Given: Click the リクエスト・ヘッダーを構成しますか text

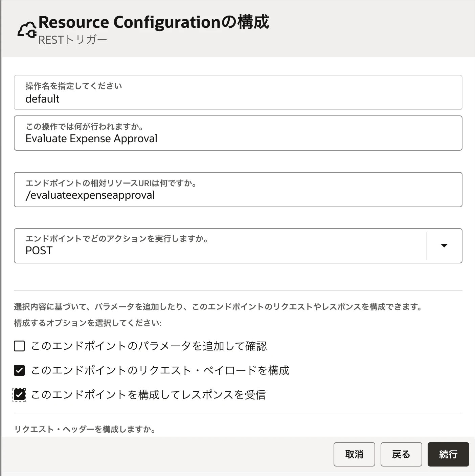Looking at the screenshot, I should point(85,429).
